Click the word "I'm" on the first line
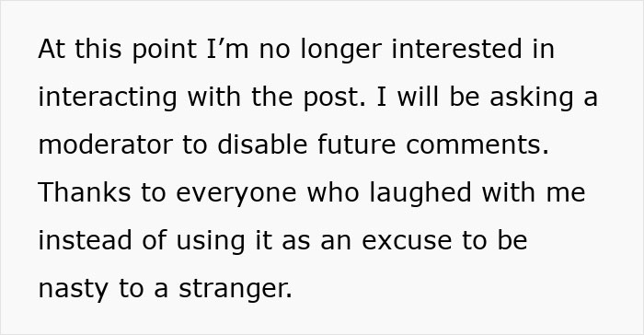644x335 pixels. 227,49
